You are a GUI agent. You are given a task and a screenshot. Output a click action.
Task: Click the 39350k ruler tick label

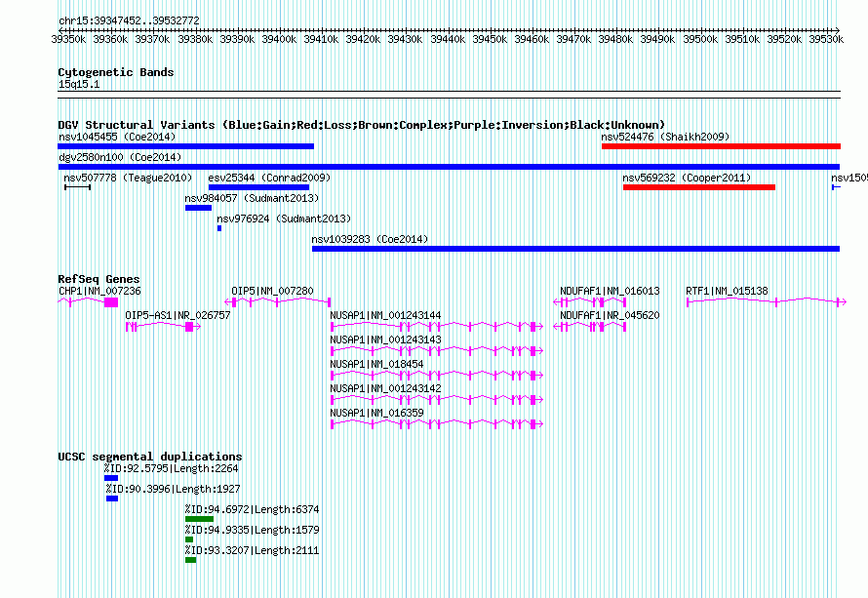point(68,39)
